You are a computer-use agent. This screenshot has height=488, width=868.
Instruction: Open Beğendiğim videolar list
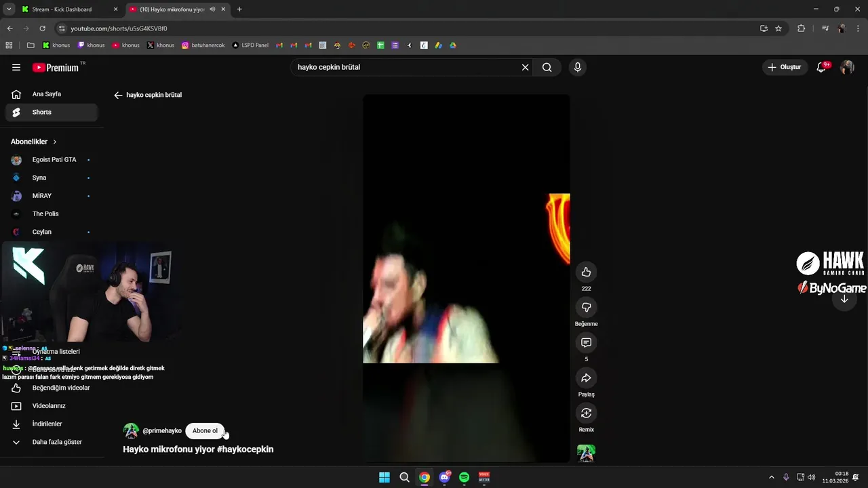point(52,388)
